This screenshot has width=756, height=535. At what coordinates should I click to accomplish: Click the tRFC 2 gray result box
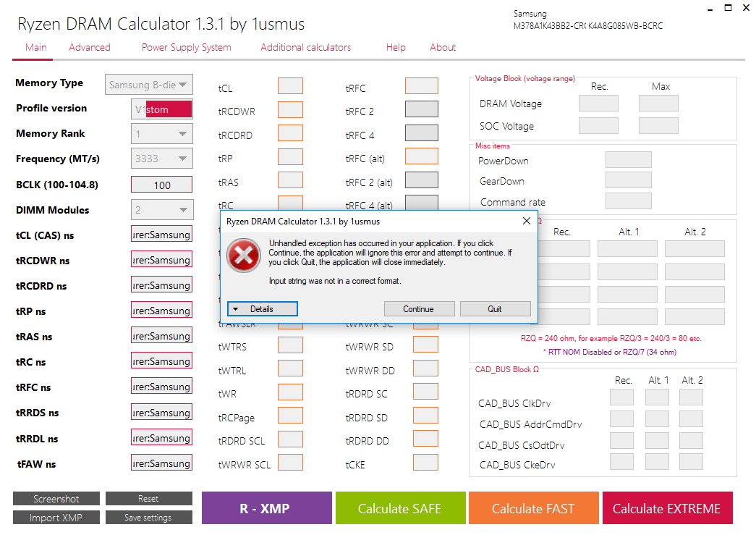421,109
